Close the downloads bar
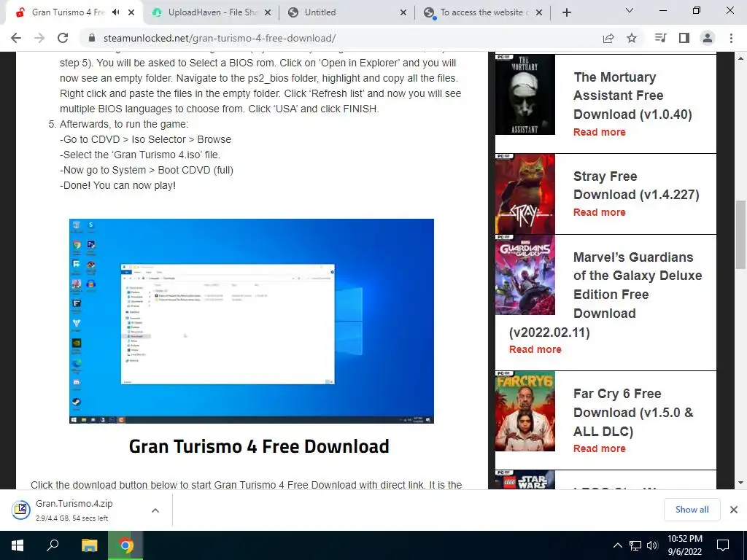Image resolution: width=747 pixels, height=560 pixels. point(734,510)
